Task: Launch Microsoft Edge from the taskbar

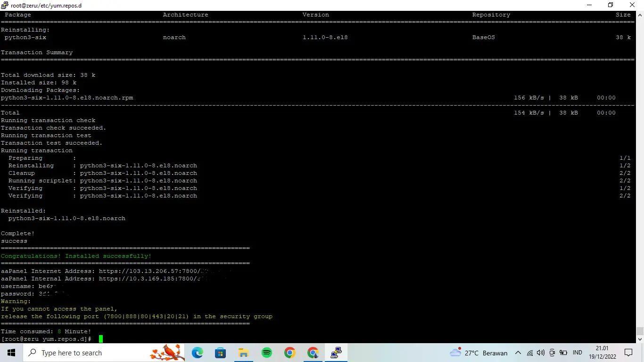Action: 197,353
